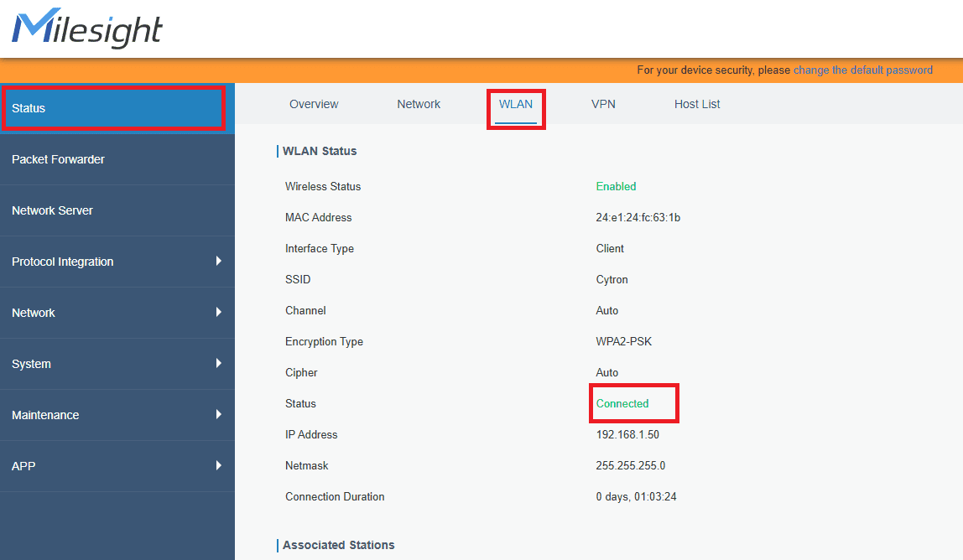Open the Packet Forwarder section

[x=58, y=159]
